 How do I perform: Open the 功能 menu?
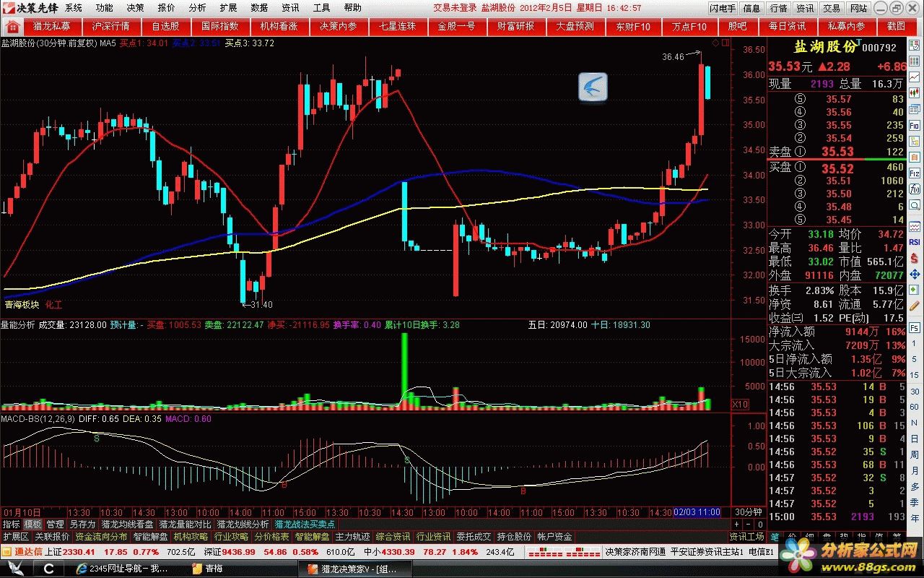tap(104, 8)
